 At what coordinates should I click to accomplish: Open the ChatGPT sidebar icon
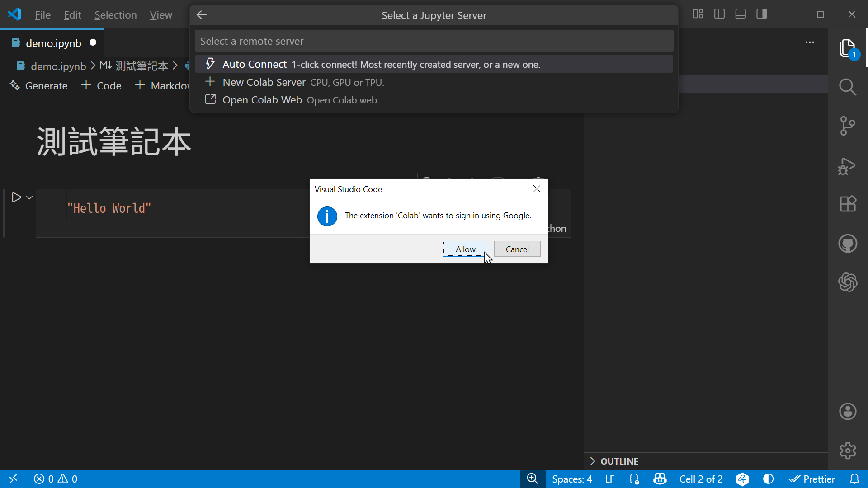(x=848, y=282)
